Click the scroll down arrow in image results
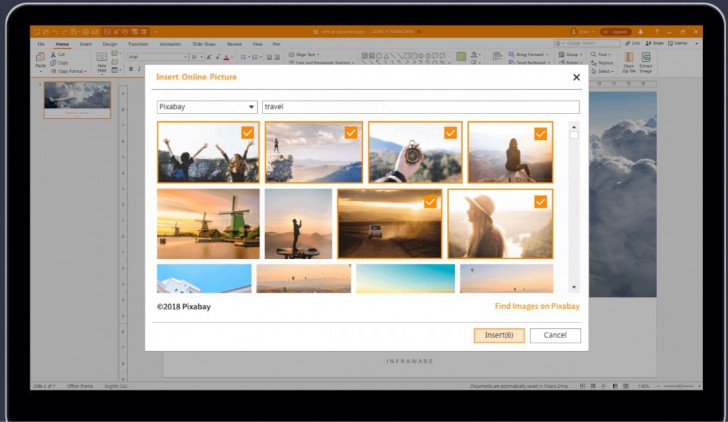The image size is (728, 422). (x=574, y=287)
